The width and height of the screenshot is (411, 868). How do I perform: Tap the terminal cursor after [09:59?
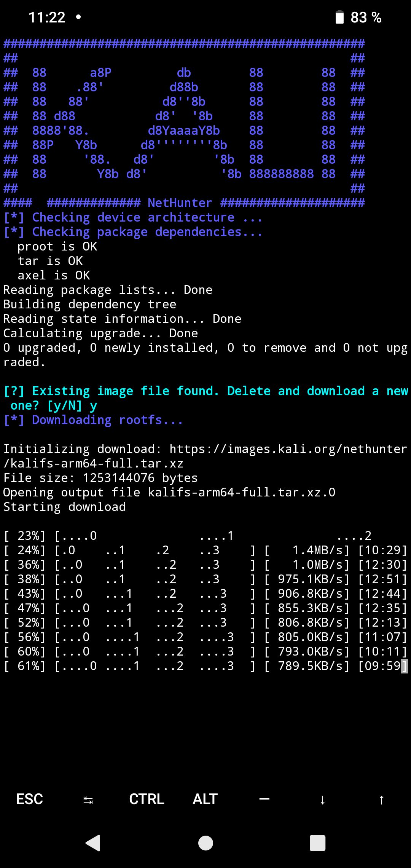point(404,666)
